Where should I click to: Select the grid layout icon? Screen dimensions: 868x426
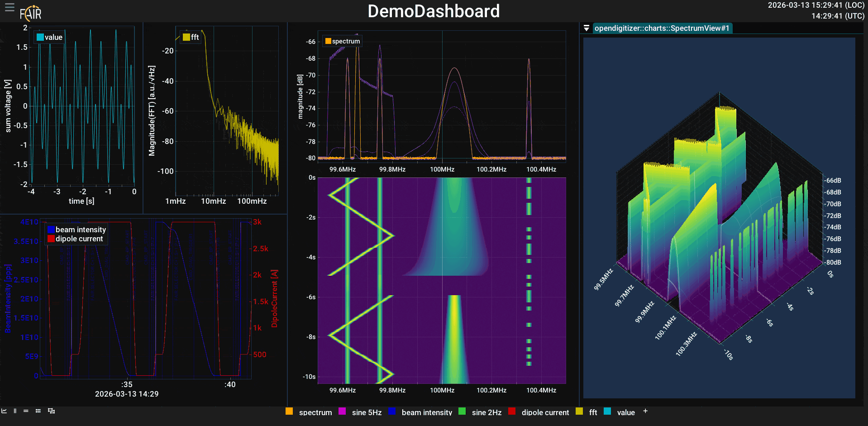coord(38,411)
